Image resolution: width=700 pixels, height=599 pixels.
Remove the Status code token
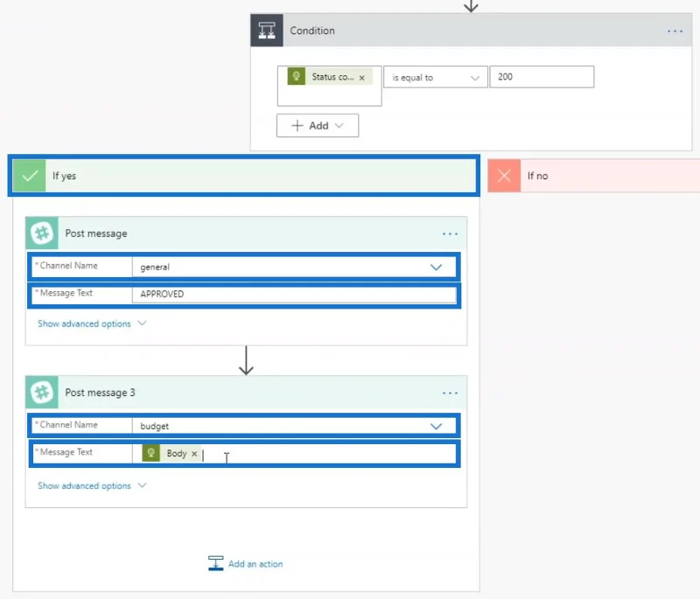click(362, 78)
